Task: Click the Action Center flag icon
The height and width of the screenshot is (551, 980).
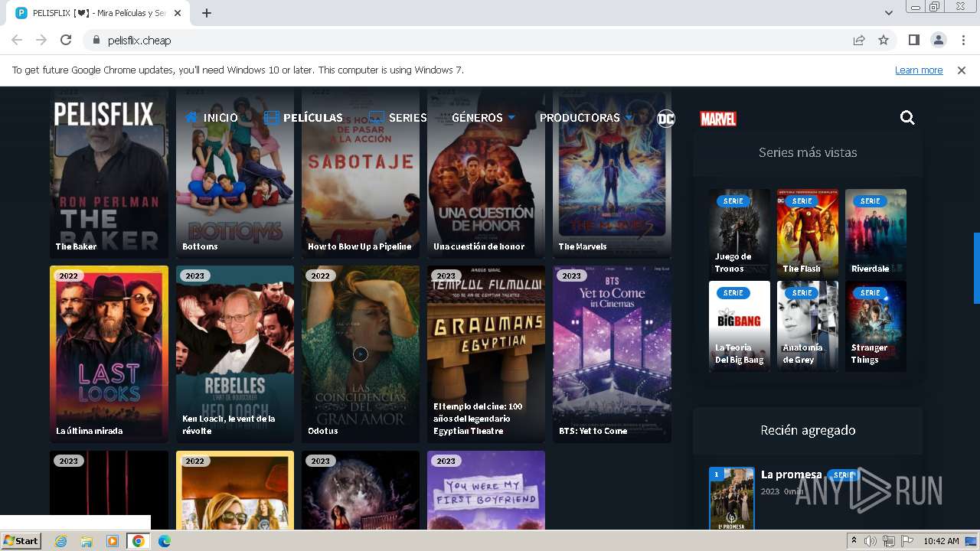Action: (x=907, y=541)
